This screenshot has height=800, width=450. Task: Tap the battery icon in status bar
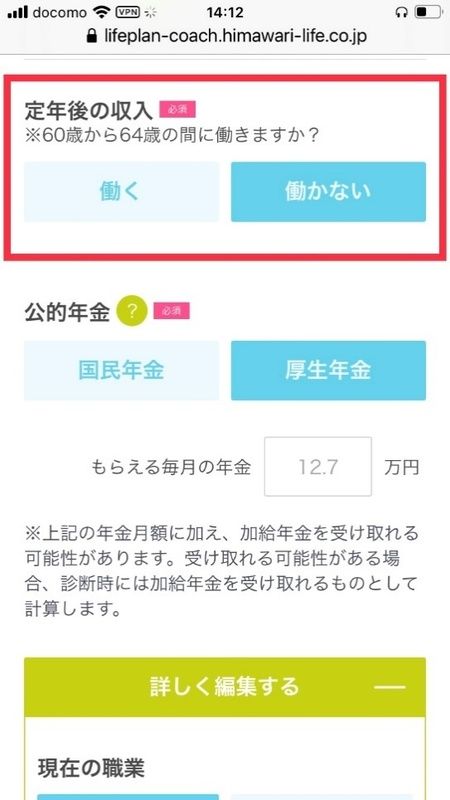pos(428,12)
